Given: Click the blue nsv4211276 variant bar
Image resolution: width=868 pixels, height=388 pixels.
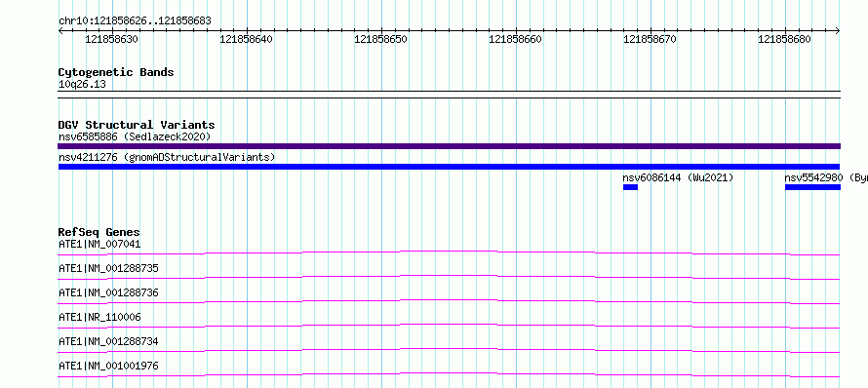Looking at the screenshot, I should 449,167.
